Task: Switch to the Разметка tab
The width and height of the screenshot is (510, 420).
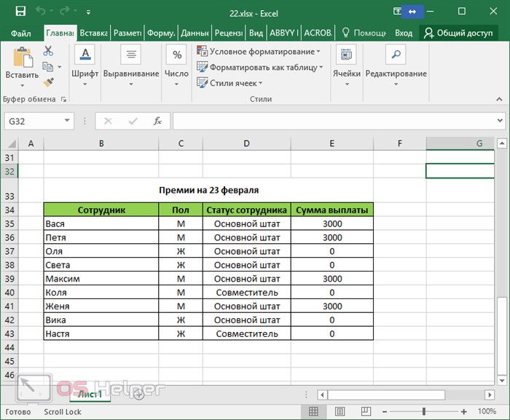Action: pos(127,33)
